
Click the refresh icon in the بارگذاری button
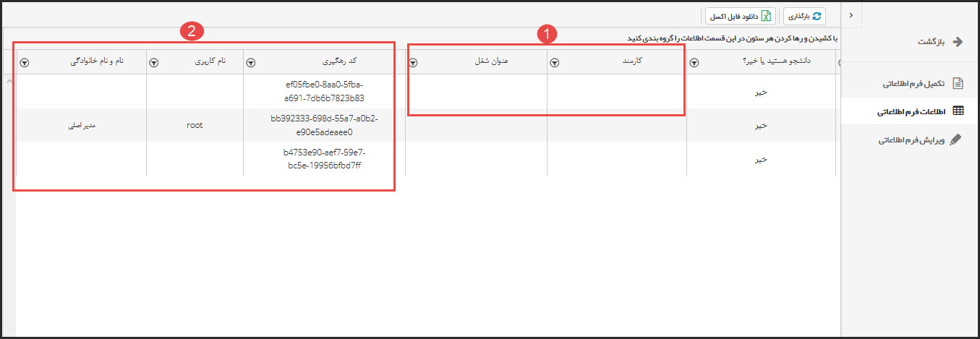click(817, 16)
